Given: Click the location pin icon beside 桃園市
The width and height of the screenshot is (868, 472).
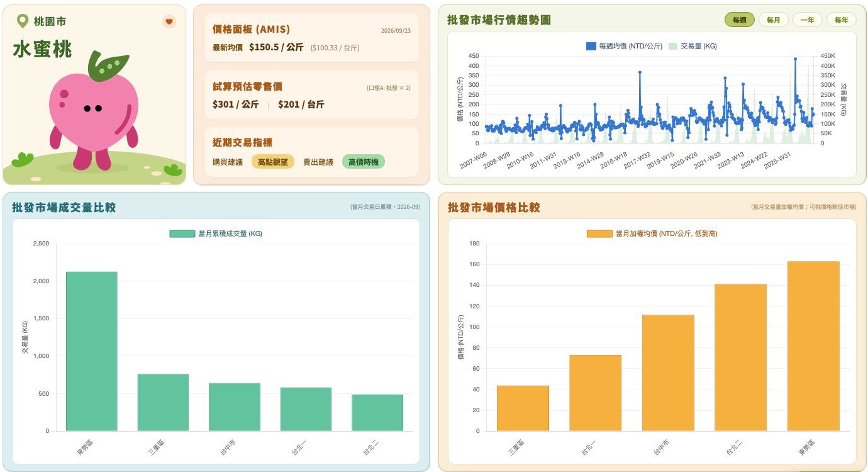Looking at the screenshot, I should (23, 21).
